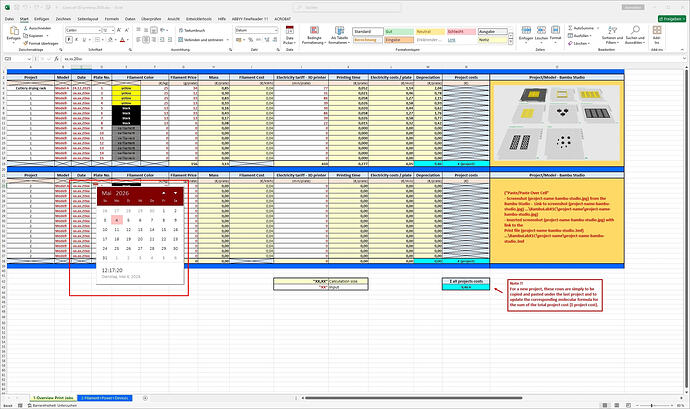This screenshot has height=409, width=690.
Task: Open the font name dropdown
Action: [99, 30]
